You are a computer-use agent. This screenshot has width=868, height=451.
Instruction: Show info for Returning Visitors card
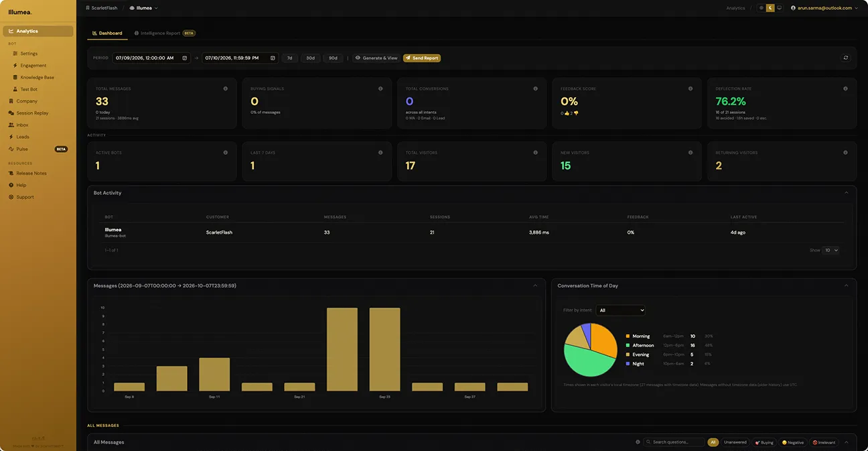[x=845, y=153]
